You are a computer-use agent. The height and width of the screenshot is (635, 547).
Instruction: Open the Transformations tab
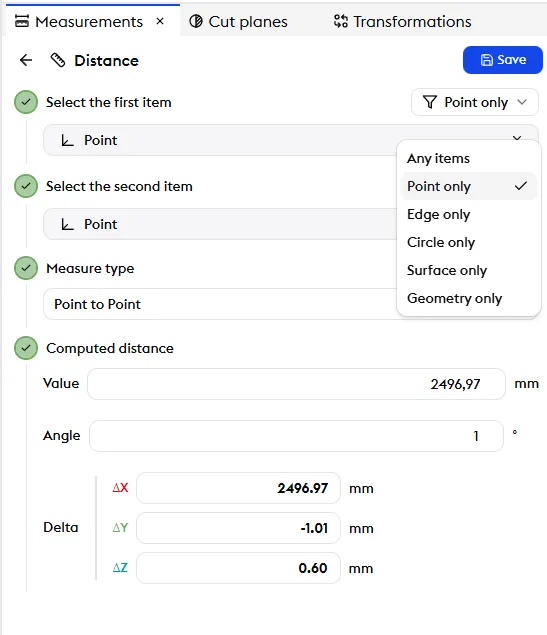(402, 21)
